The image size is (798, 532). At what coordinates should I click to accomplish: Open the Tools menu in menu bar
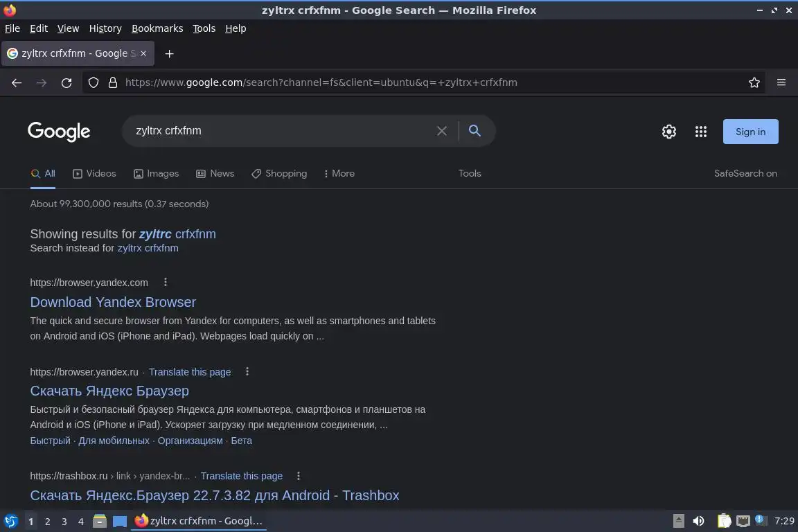click(x=204, y=28)
